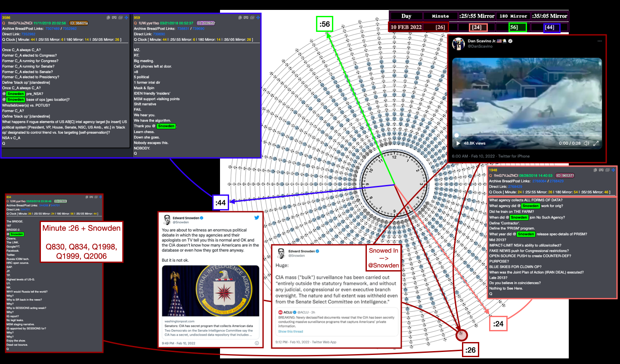This screenshot has width=620, height=364.
Task: Click the [44] mirror cell in table
Action: click(x=549, y=27)
